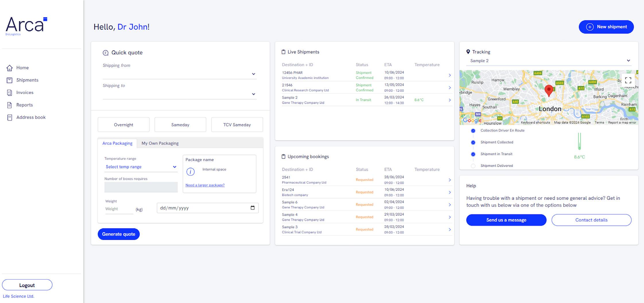This screenshot has width=644, height=303.
Task: Click the Weight input field
Action: pyautogui.click(x=119, y=209)
